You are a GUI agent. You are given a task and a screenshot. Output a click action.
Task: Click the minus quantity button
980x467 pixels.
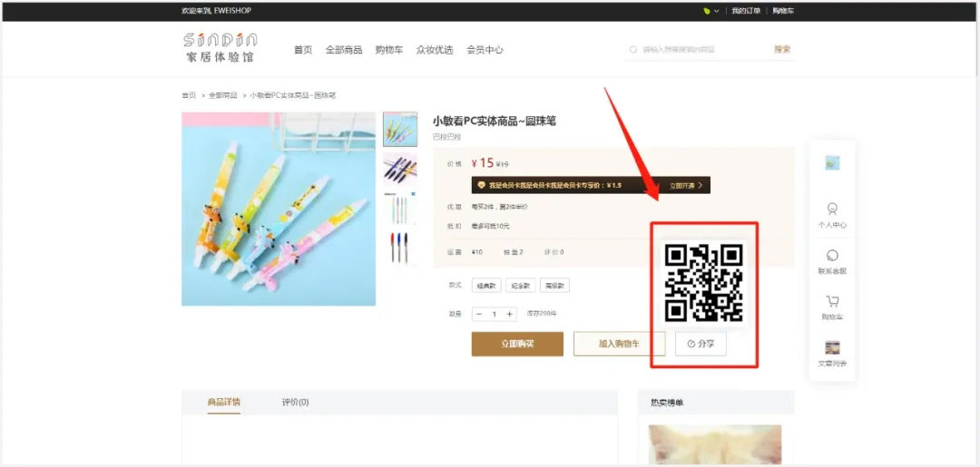479,314
